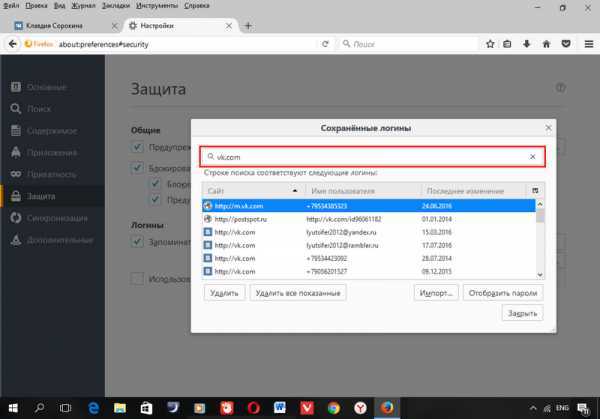Open the network tray icon
This screenshot has height=419, width=600.
coord(547,409)
